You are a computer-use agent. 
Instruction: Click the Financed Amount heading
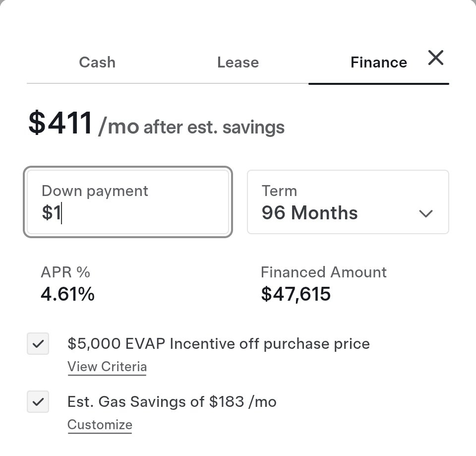pos(323,272)
